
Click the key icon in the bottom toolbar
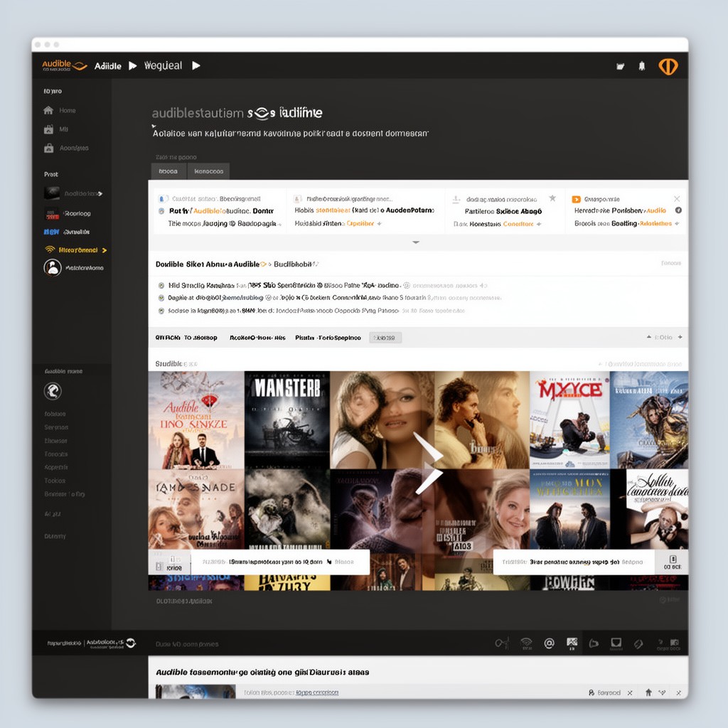point(502,643)
